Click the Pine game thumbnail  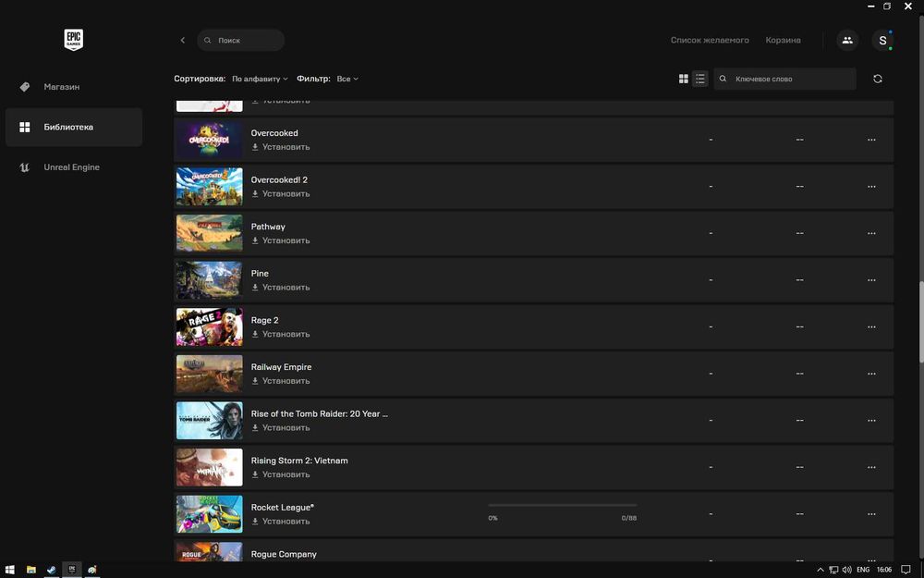(x=209, y=280)
